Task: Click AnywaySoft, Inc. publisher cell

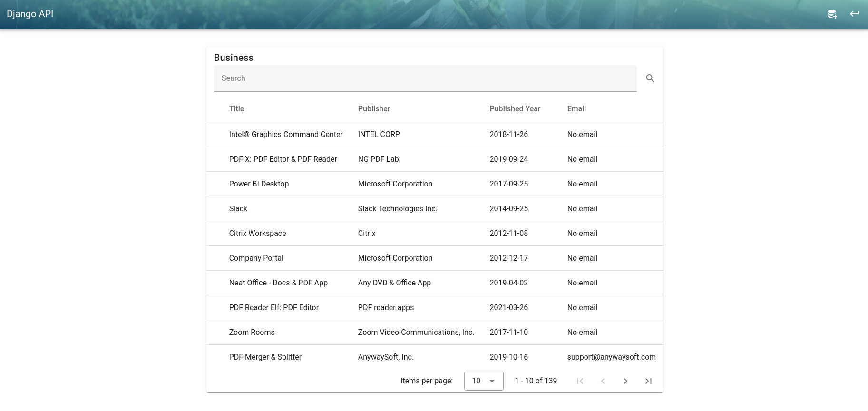Action: click(x=386, y=357)
